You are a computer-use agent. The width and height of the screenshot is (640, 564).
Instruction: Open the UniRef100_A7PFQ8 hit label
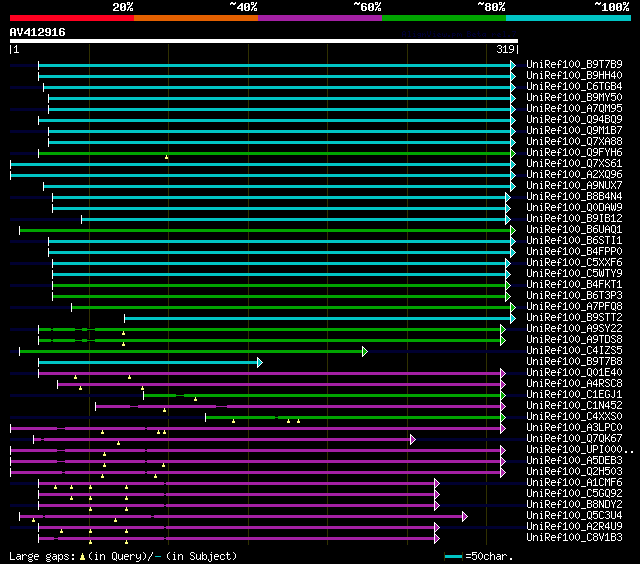tap(574, 307)
